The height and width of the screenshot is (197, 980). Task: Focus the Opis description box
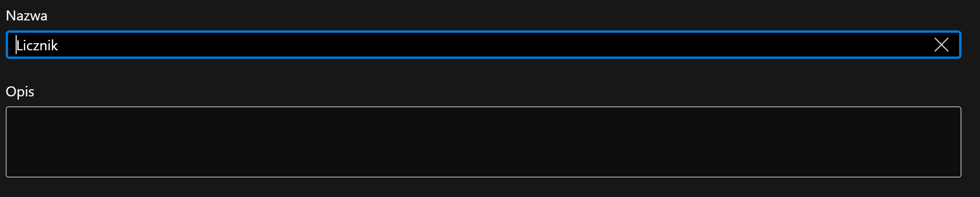(x=483, y=142)
